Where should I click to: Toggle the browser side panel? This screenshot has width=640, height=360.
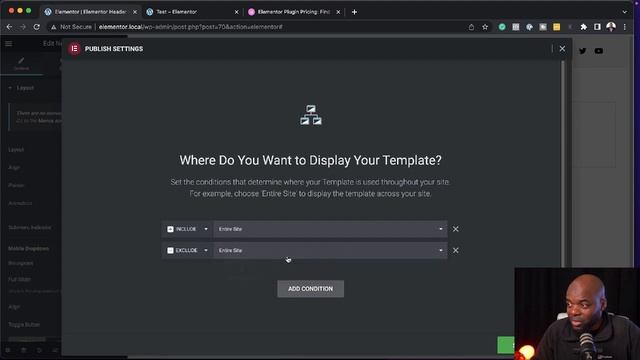tap(597, 27)
